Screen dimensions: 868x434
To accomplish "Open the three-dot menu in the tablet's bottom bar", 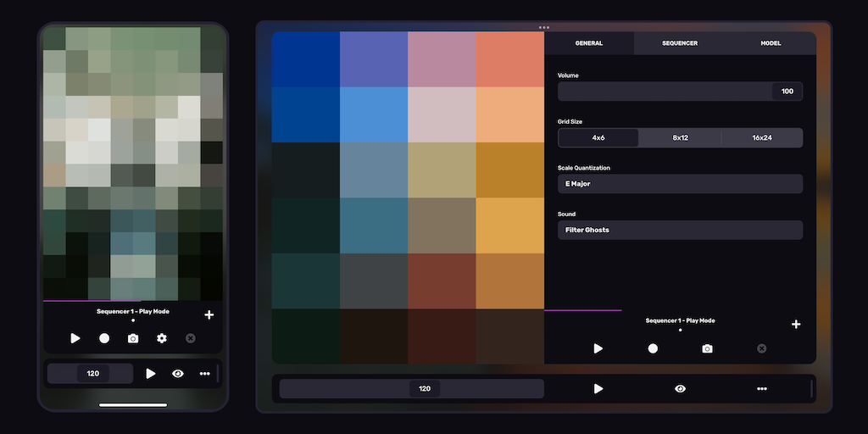I will (762, 388).
